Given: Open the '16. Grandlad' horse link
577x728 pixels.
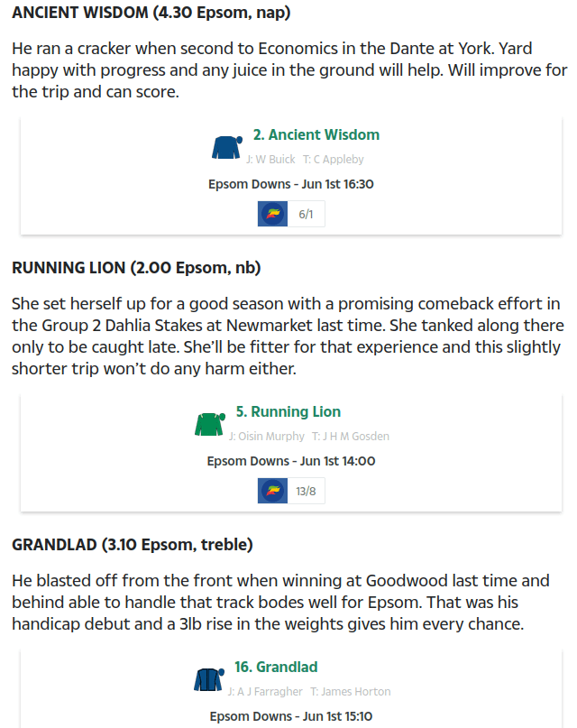Looking at the screenshot, I should [276, 668].
